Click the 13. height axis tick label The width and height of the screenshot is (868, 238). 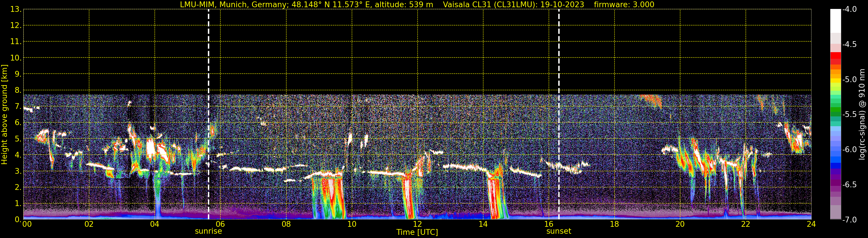pyautogui.click(x=16, y=10)
